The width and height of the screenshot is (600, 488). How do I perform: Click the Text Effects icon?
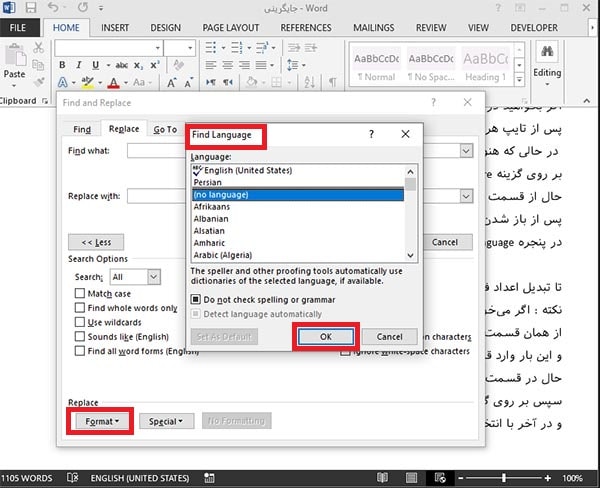[x=63, y=82]
